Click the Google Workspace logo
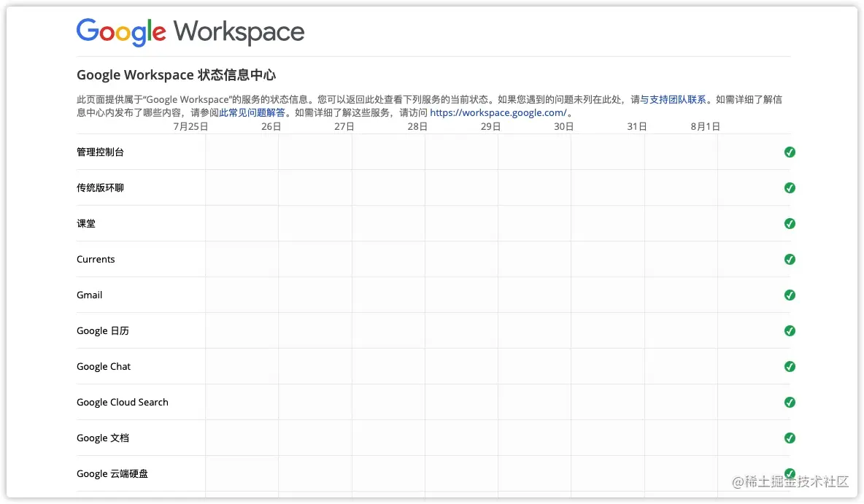This screenshot has width=864, height=504. (x=190, y=32)
